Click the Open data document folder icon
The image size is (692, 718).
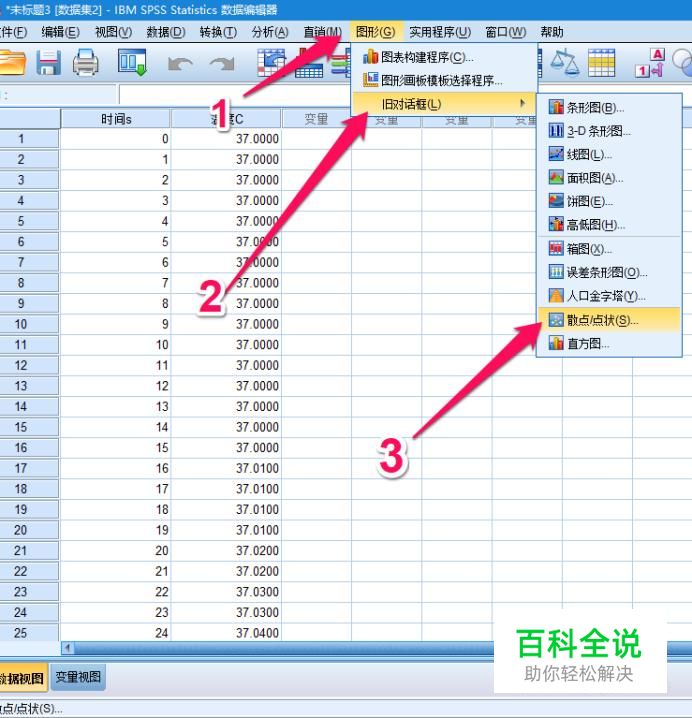coord(11,62)
